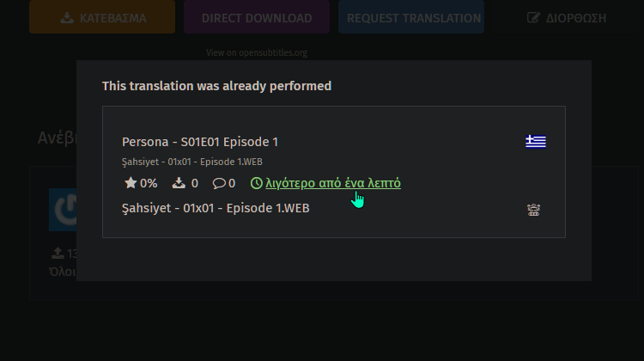
Task: Click the green clock icon
Action: point(256,183)
